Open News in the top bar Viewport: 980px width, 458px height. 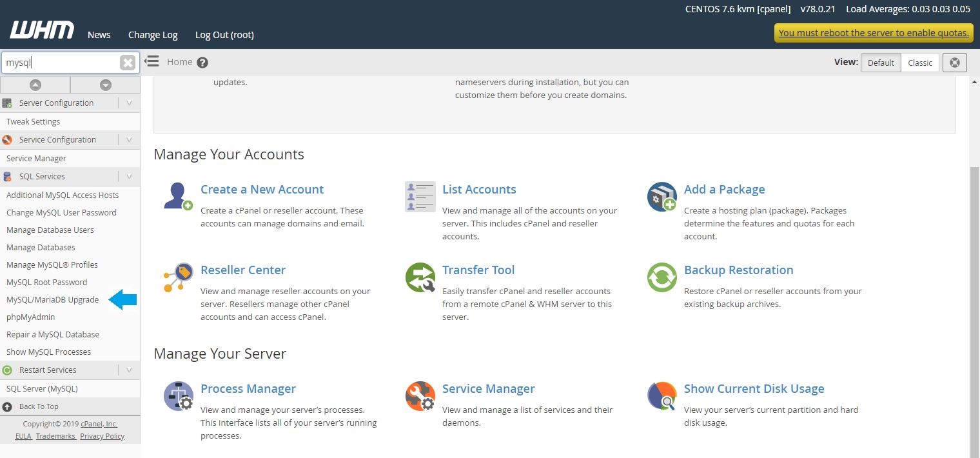point(99,35)
